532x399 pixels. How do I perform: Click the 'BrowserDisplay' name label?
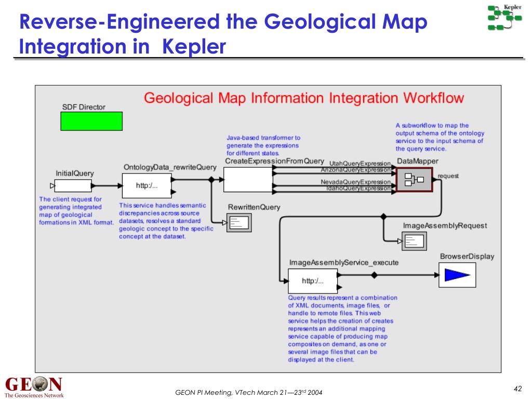[x=467, y=257]
